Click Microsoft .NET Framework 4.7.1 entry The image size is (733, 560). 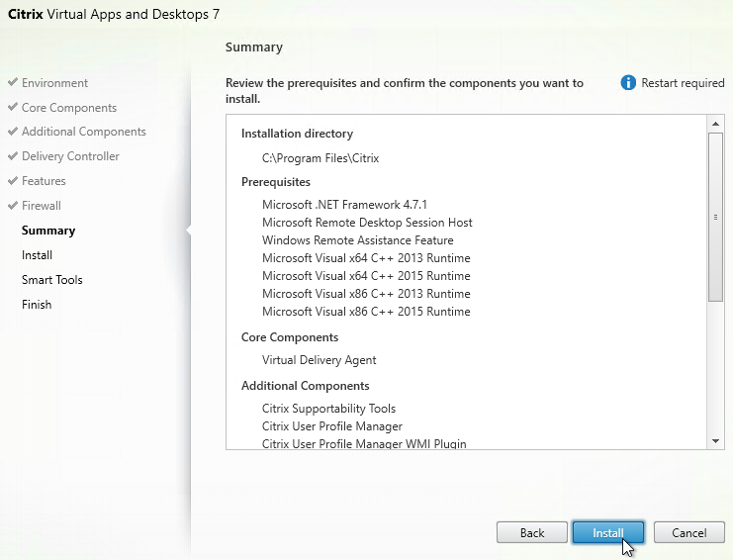344,205
